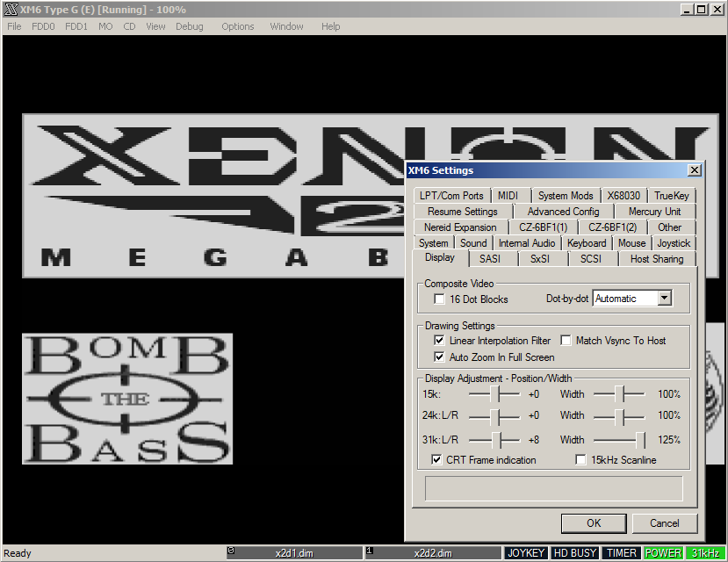Select the Display tab
The image size is (728, 562).
pyautogui.click(x=440, y=257)
